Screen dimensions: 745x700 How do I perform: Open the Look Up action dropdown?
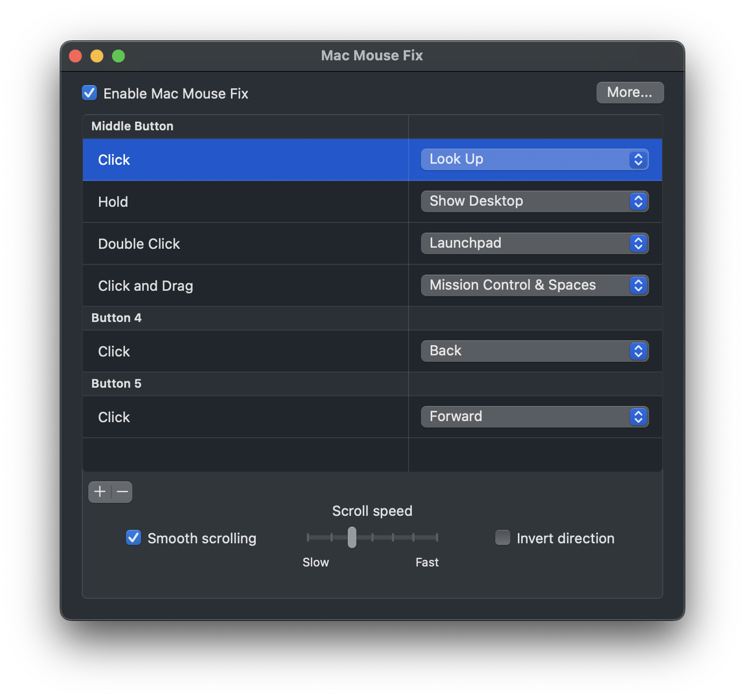(x=535, y=159)
